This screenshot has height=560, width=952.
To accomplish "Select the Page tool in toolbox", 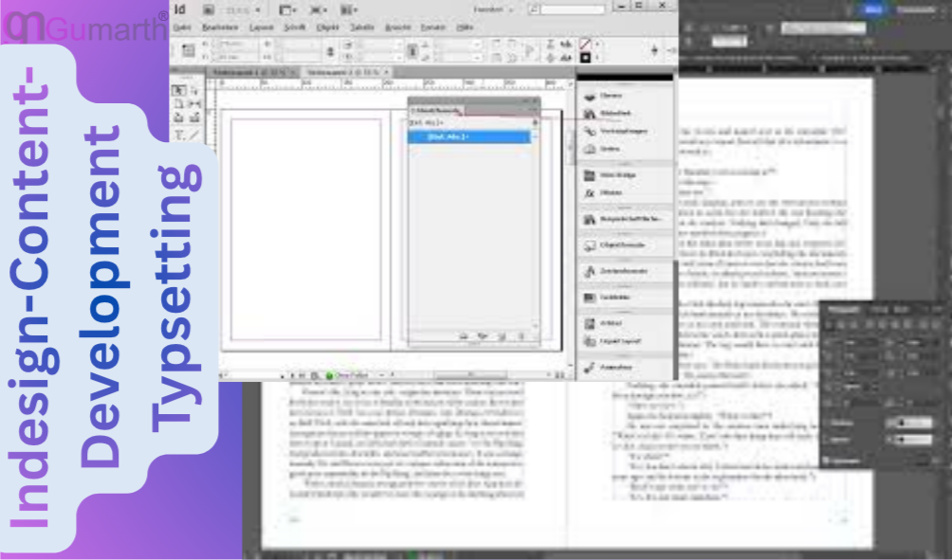I will click(x=178, y=103).
